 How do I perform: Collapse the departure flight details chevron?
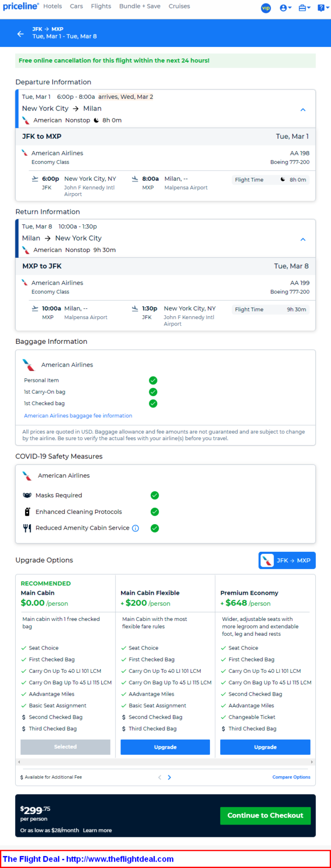pos(303,110)
